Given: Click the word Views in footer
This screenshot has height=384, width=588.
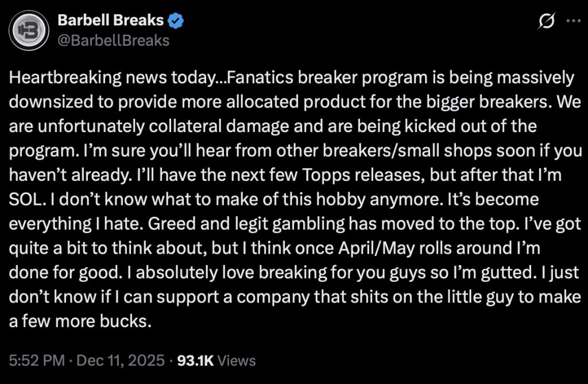Looking at the screenshot, I should point(237,360).
